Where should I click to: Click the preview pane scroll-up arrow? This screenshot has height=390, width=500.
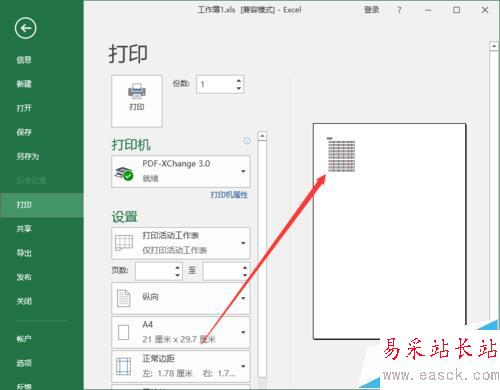pyautogui.click(x=494, y=46)
